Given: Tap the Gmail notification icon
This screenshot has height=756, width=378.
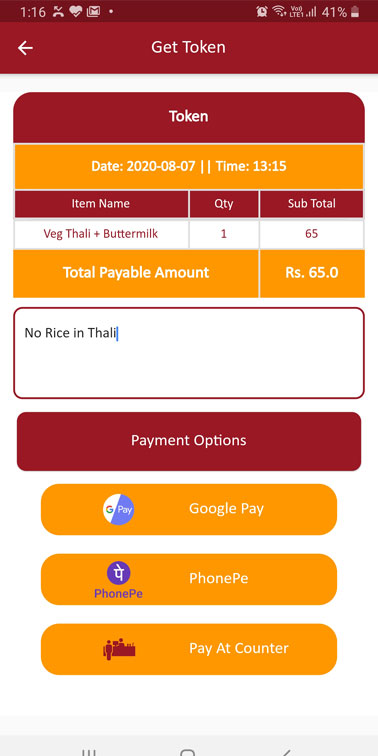Looking at the screenshot, I should pos(93,12).
